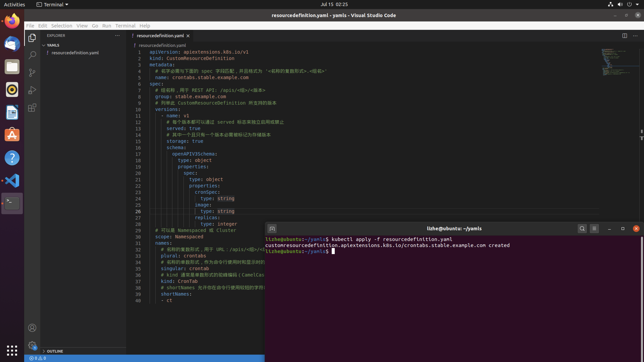
Task: Open editor More Actions ellipsis
Action: pos(635,36)
